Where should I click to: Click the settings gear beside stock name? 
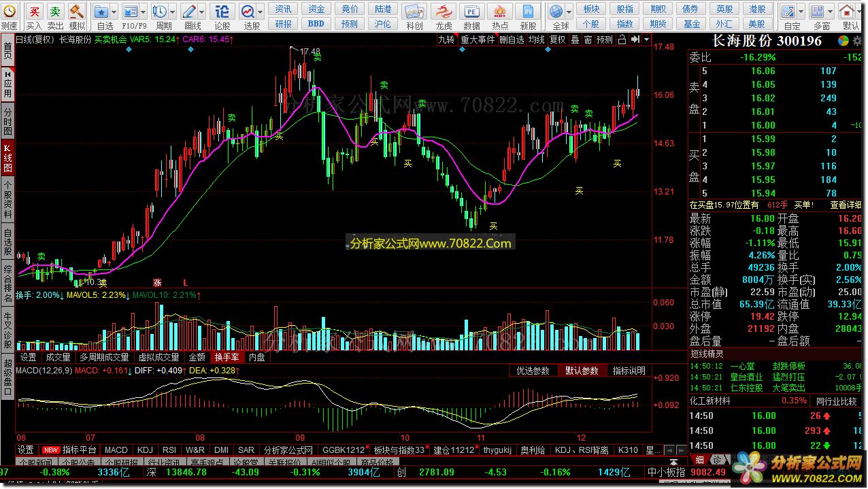tap(857, 41)
